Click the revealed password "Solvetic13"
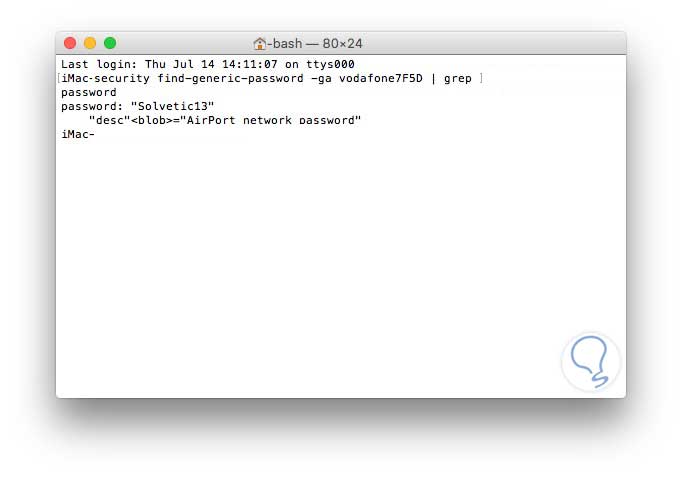 point(172,106)
